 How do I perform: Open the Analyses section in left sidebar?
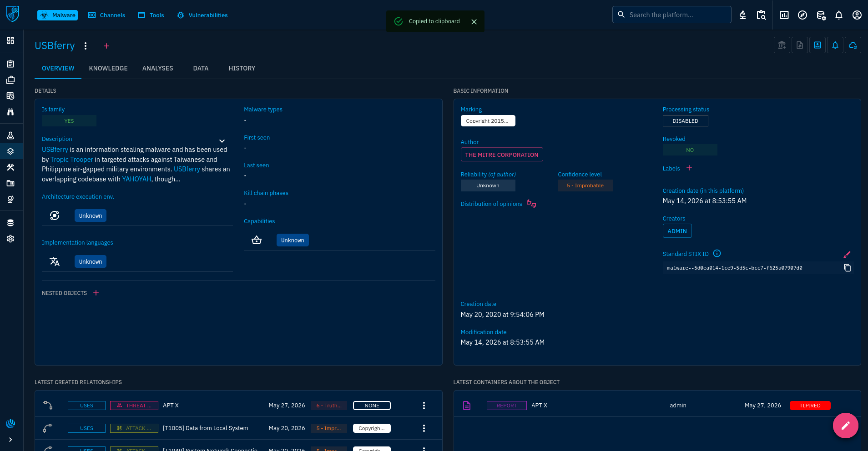10,64
